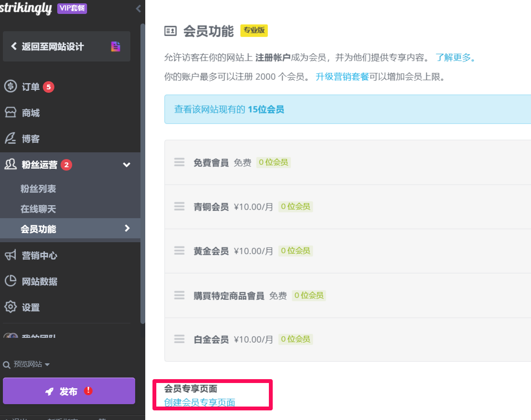View the 查看该网站现有的 15位会员 banner
The image size is (531, 420).
347,109
